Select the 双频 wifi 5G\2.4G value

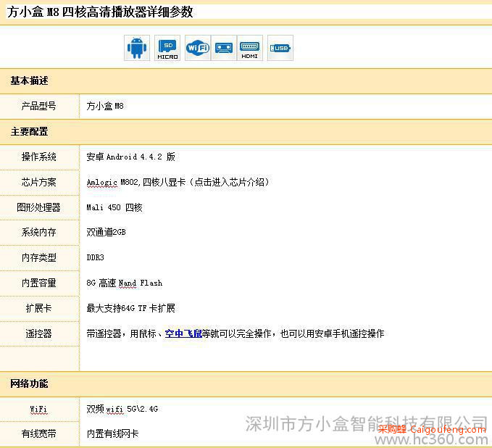click(x=122, y=409)
